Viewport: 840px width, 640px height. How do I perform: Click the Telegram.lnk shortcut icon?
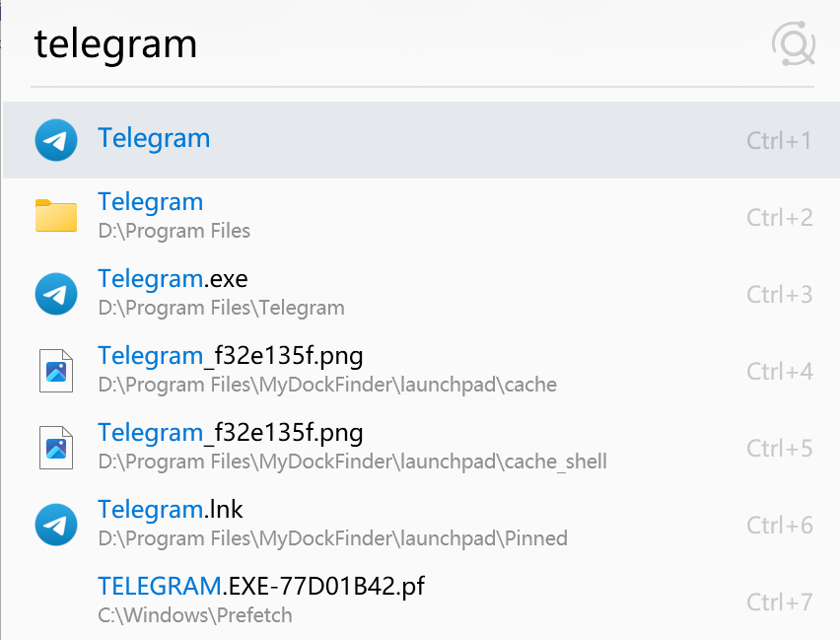click(56, 525)
